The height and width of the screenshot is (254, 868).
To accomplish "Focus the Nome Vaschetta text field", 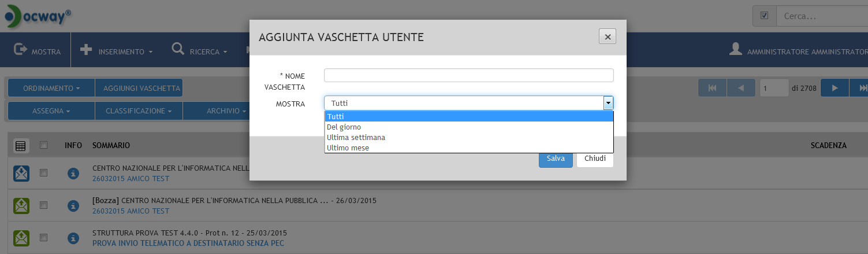I will pyautogui.click(x=468, y=76).
